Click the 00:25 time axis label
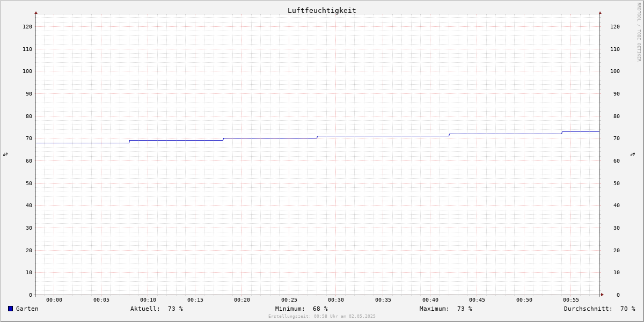644x322 pixels. (x=289, y=300)
